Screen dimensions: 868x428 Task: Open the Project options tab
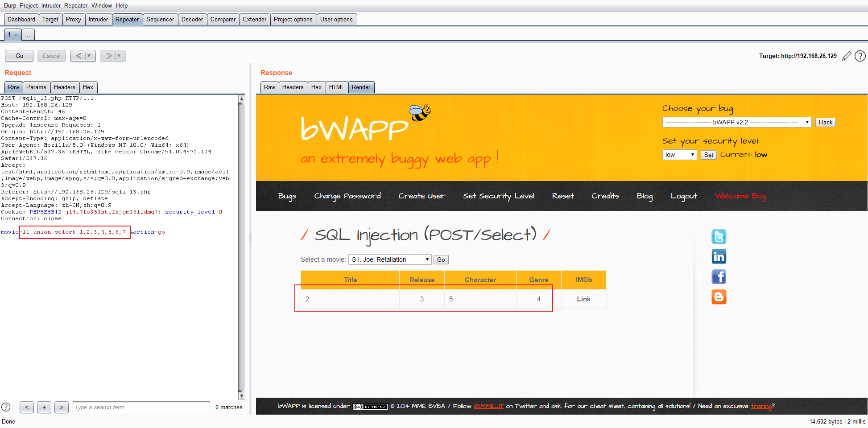pos(293,19)
